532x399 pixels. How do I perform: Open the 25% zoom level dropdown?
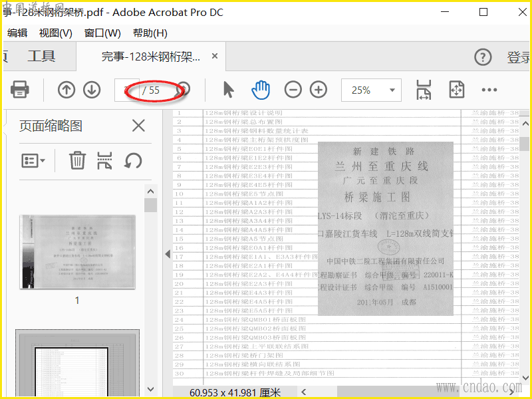[x=392, y=90]
